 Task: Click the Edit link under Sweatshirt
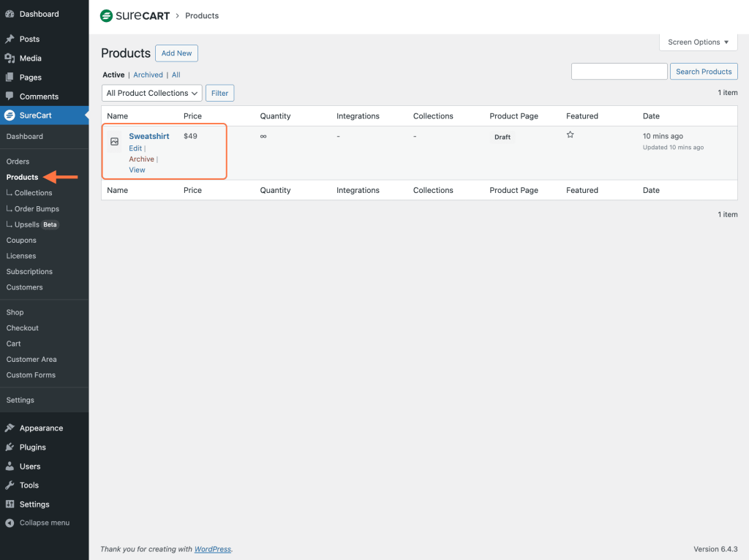135,148
